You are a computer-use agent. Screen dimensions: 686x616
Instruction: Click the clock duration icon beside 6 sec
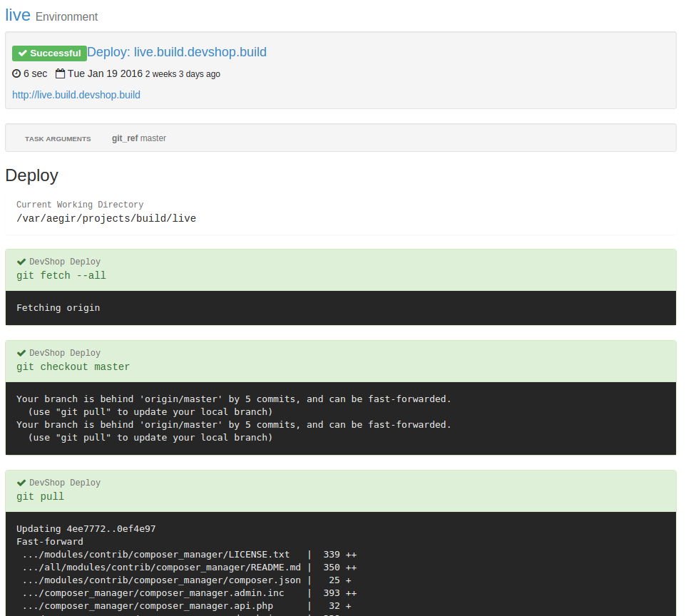pos(16,73)
